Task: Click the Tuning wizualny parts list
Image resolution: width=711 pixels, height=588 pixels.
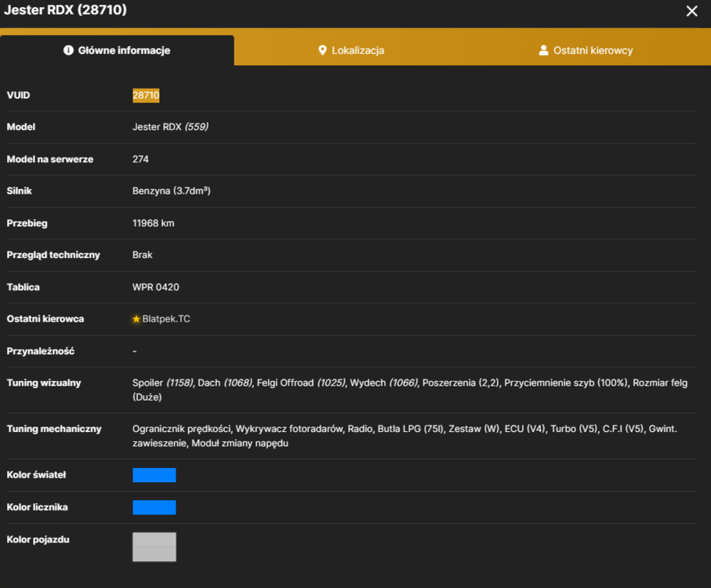Action: (410, 390)
